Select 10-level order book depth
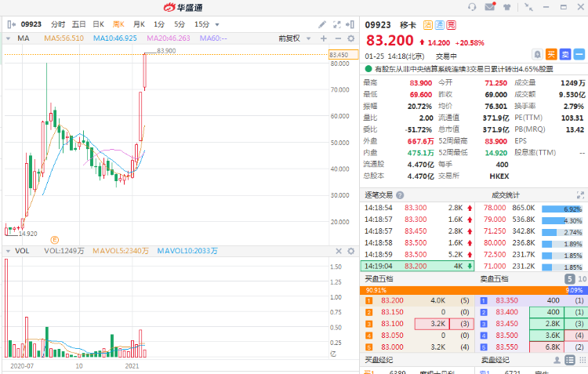Screen dimensions: 588x374 [x=582, y=278]
